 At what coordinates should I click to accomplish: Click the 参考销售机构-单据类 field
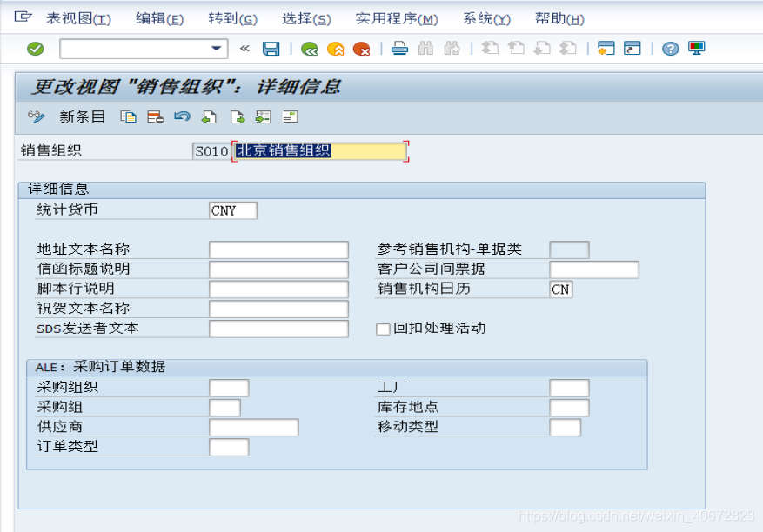[x=569, y=249]
